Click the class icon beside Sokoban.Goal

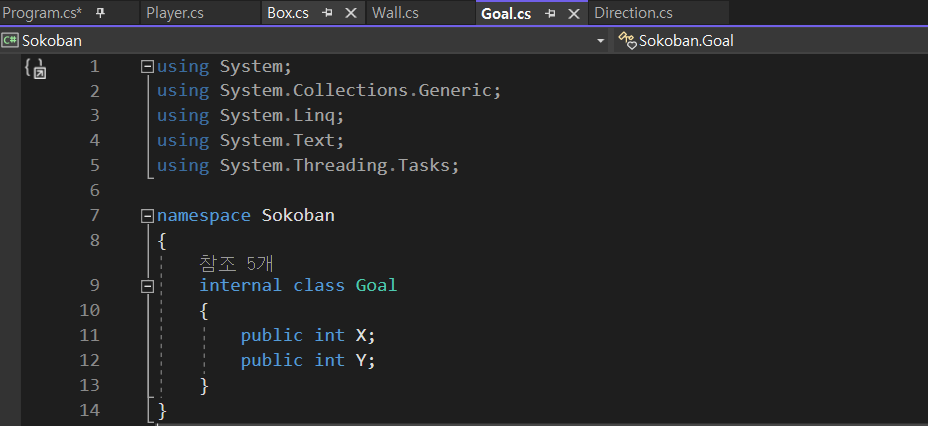(627, 41)
